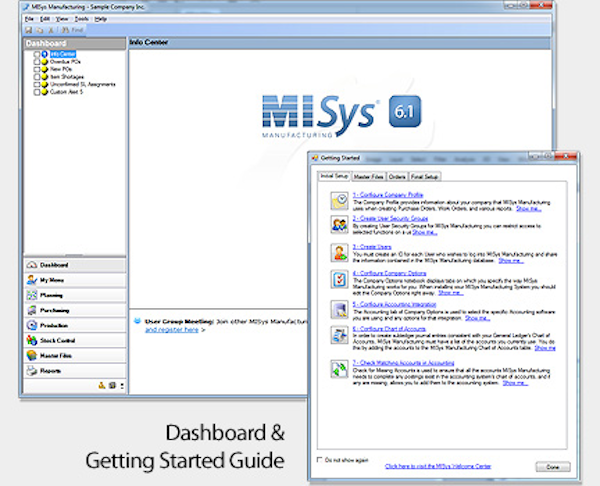
Task: Click the splitter grip above the Dashboard button
Action: point(75,255)
